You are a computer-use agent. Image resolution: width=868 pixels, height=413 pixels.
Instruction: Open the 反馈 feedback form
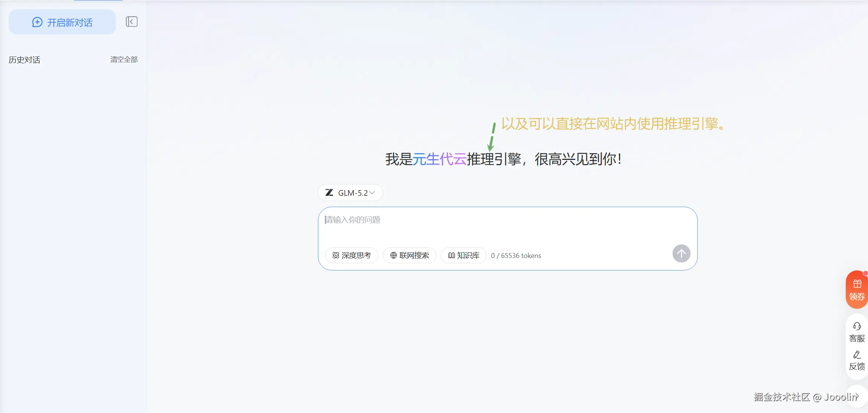point(857,361)
